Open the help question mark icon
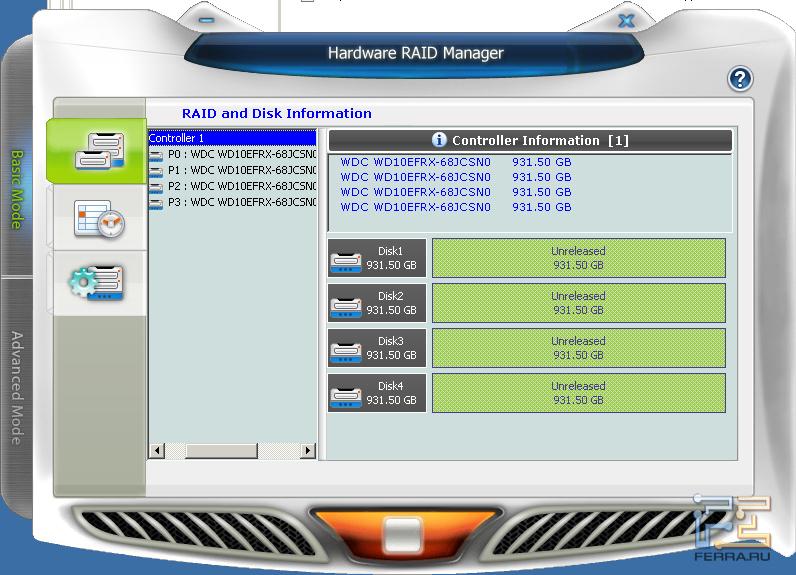Image resolution: width=796 pixels, height=575 pixels. pos(740,79)
